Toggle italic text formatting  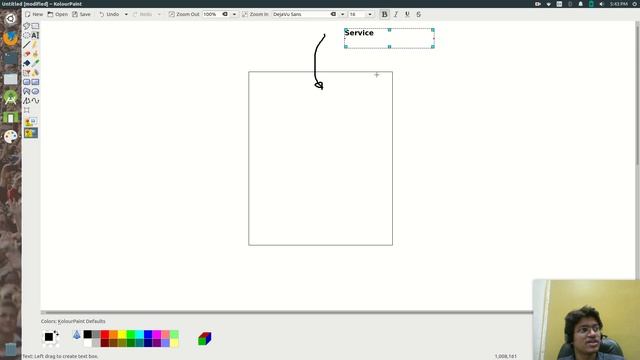coord(396,14)
